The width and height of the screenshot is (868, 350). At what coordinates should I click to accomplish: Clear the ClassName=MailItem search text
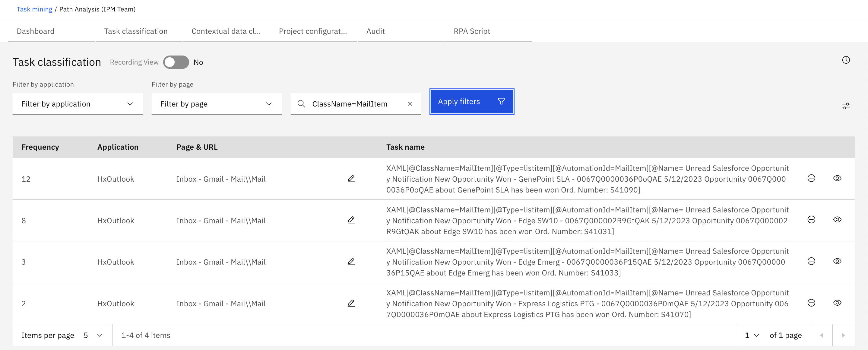410,104
